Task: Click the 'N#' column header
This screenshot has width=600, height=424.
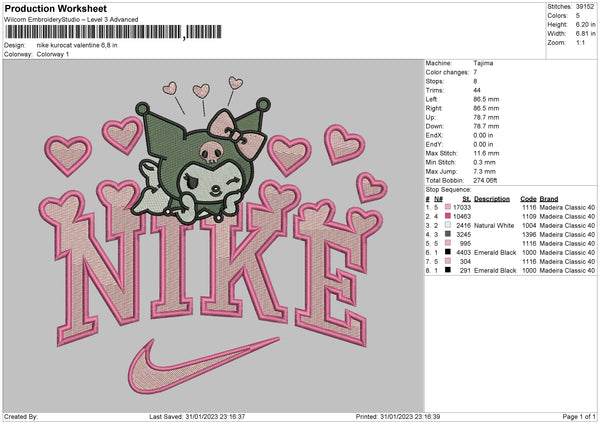Action: tap(438, 199)
